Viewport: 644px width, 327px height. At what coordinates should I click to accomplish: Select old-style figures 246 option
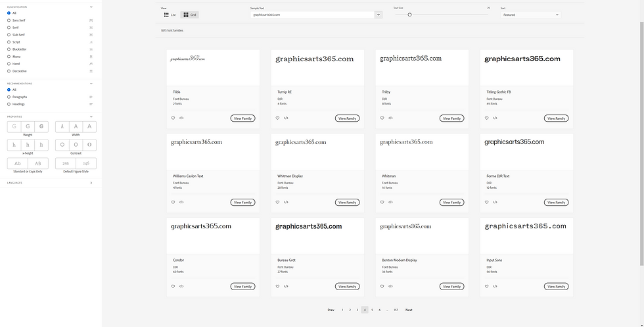click(x=86, y=163)
